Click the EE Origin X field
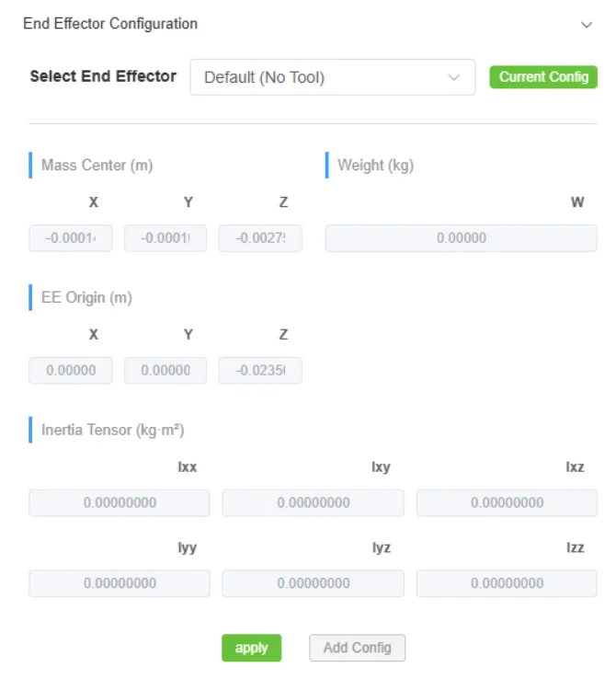Image resolution: width=616 pixels, height=679 pixels. point(71,371)
